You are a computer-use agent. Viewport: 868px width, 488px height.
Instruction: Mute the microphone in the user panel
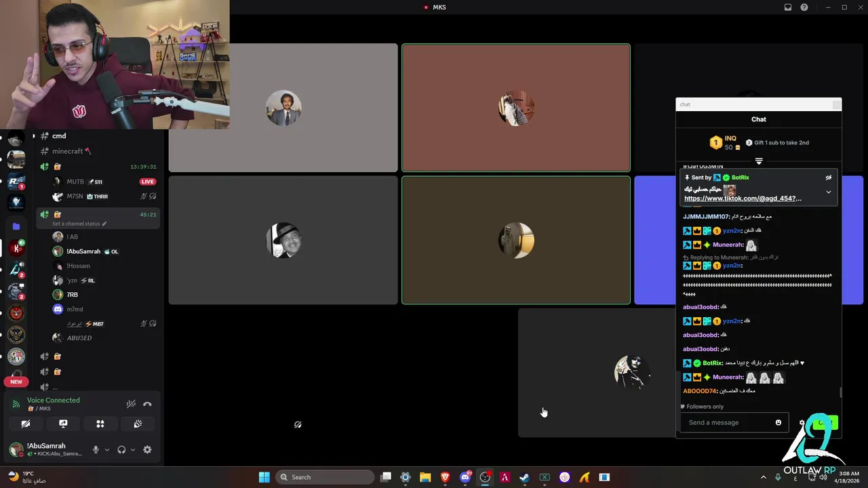pyautogui.click(x=96, y=449)
